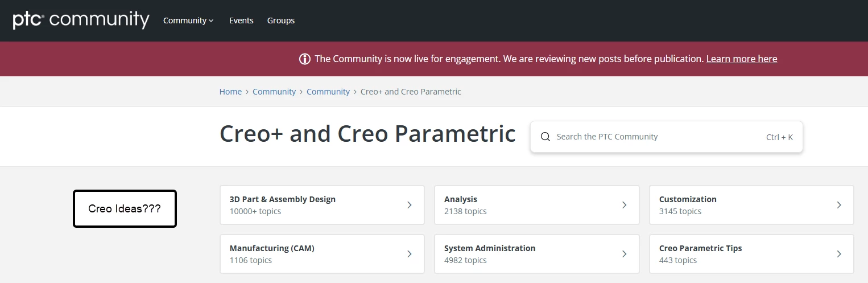Open the Events menu item
868x283 pixels.
(x=241, y=20)
